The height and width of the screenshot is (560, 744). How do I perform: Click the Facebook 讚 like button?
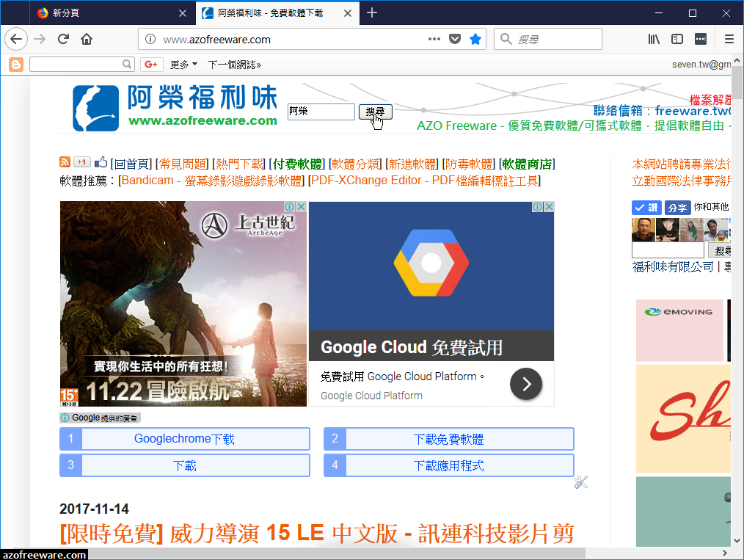[646, 208]
